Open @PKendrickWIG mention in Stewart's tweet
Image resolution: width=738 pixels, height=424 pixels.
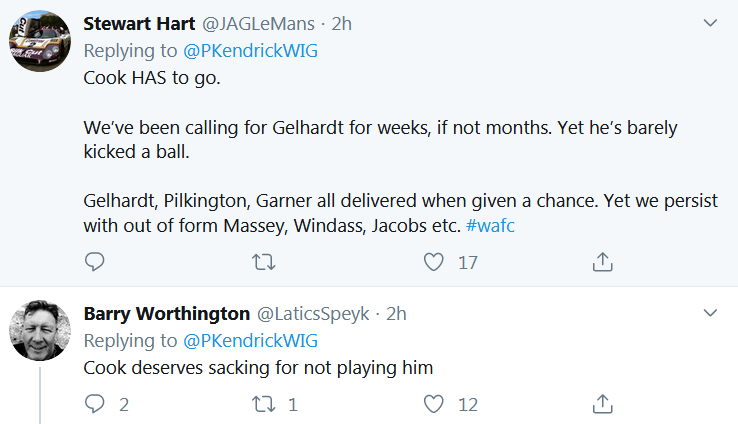(254, 50)
